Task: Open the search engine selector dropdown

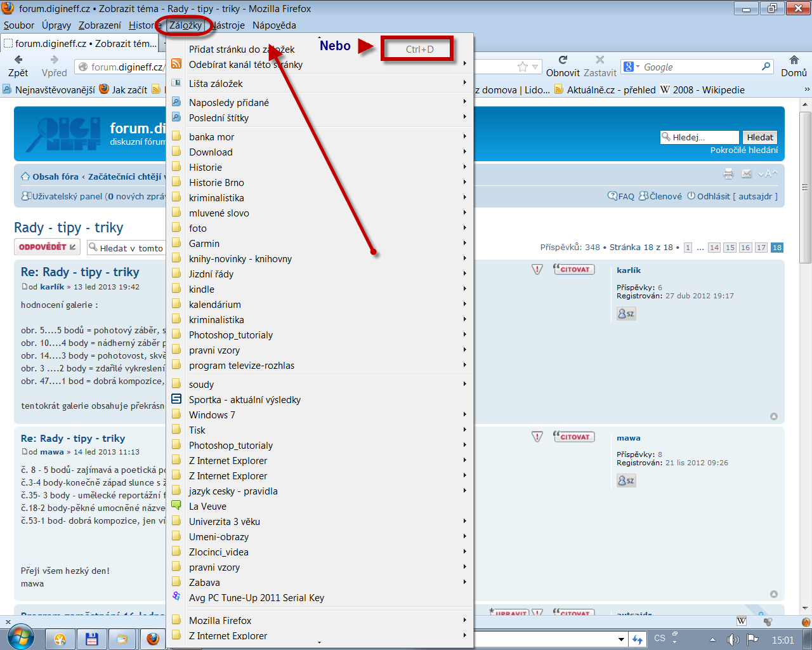Action: pyautogui.click(x=631, y=67)
